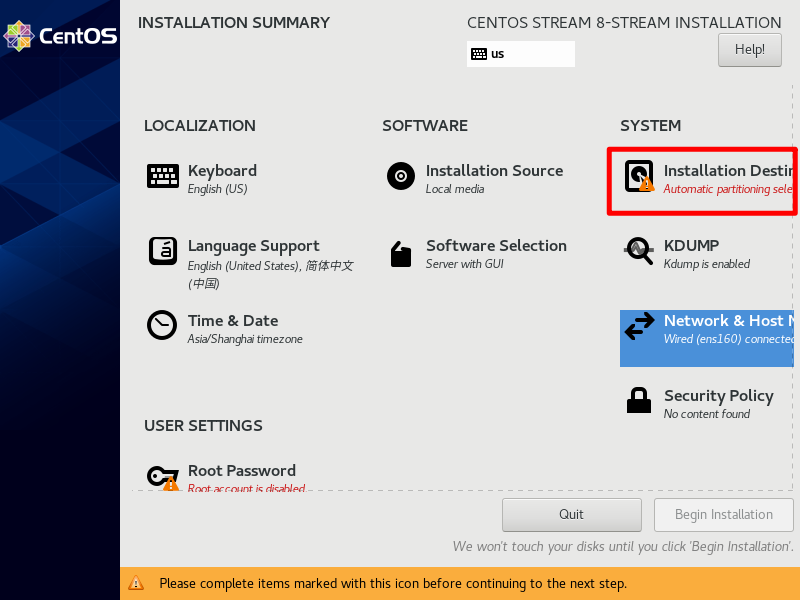The height and width of the screenshot is (600, 800).
Task: Open the Software Selection label
Action: click(496, 245)
